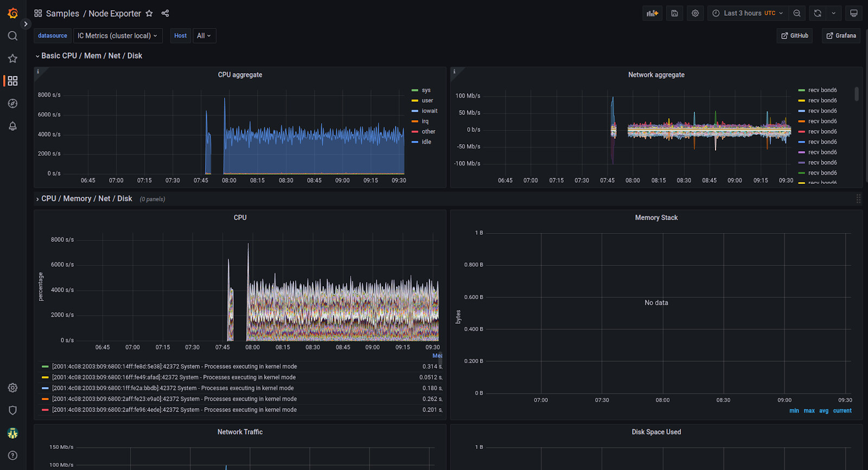
Task: Open the GitHub link button
Action: point(795,36)
